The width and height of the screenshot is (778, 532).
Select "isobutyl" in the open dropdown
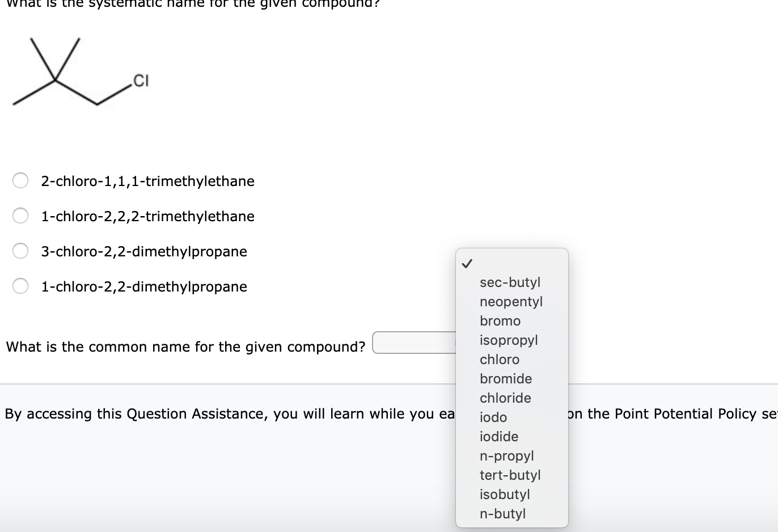[505, 494]
